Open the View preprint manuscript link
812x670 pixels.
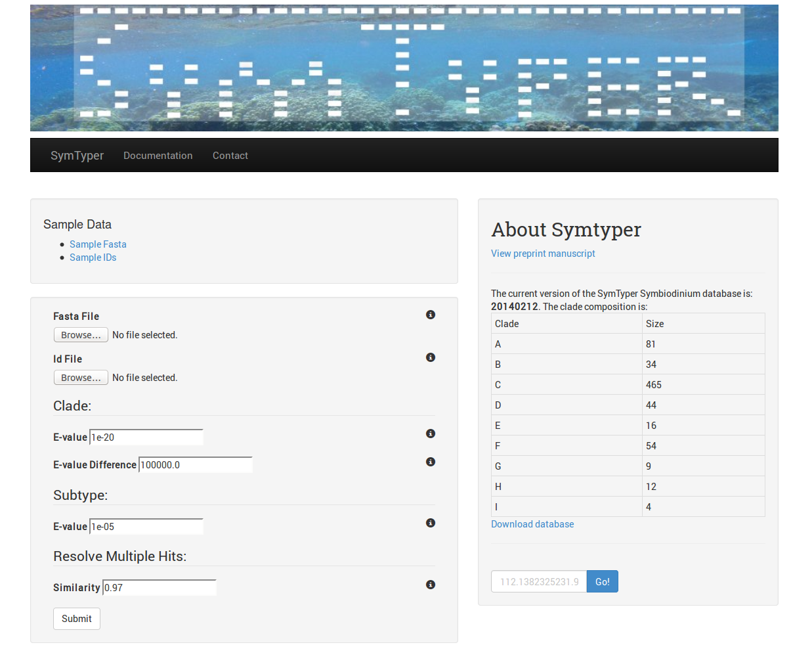click(543, 254)
